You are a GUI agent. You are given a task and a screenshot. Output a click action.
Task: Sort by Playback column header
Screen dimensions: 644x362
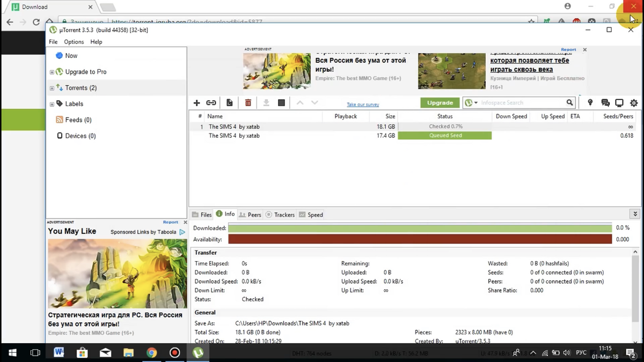pos(346,116)
